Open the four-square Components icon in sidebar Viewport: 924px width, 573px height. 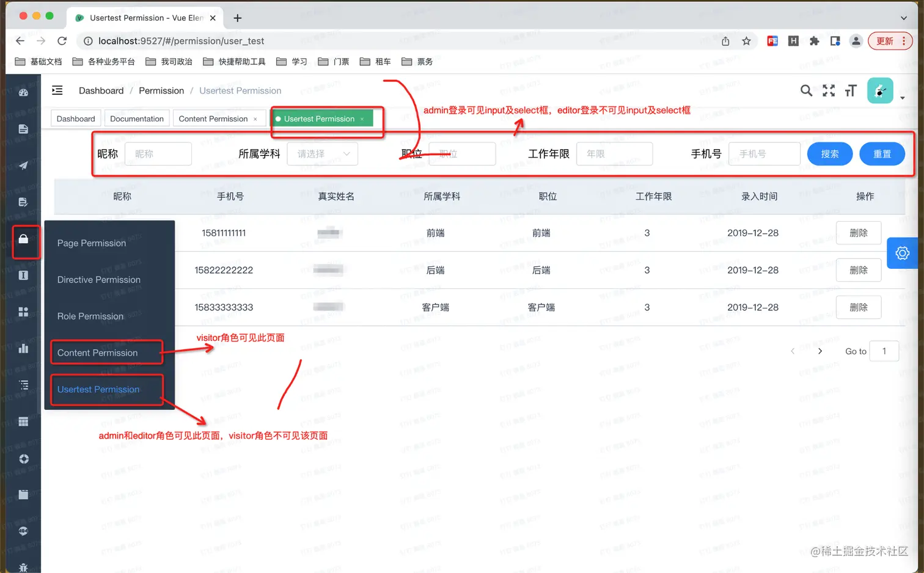pyautogui.click(x=23, y=312)
